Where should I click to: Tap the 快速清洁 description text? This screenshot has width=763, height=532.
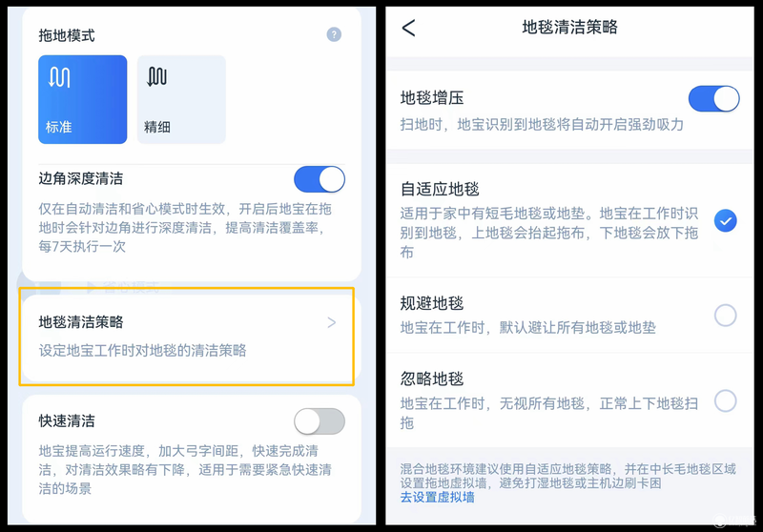pyautogui.click(x=185, y=470)
